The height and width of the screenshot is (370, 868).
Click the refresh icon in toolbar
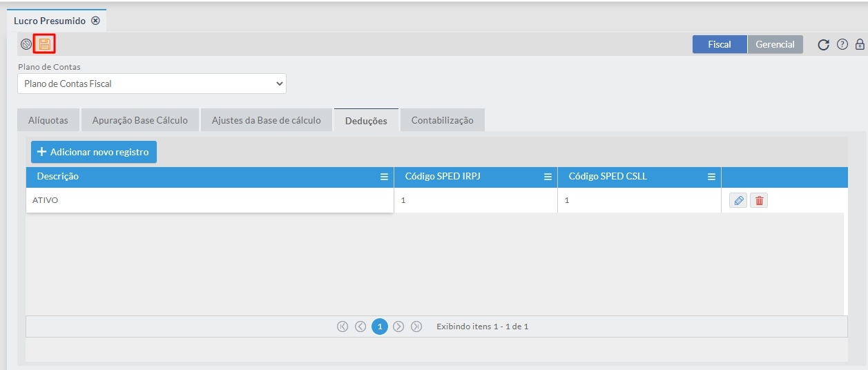point(823,45)
